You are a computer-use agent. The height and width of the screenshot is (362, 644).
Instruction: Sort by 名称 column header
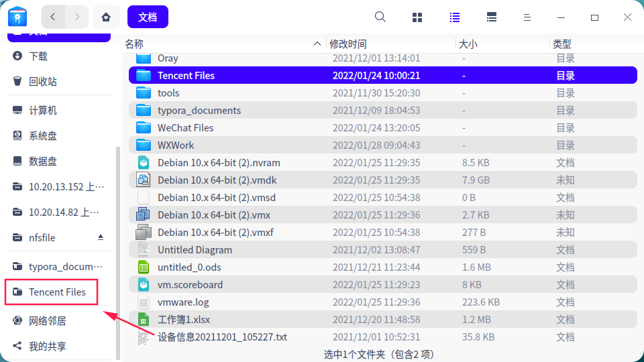[224, 44]
